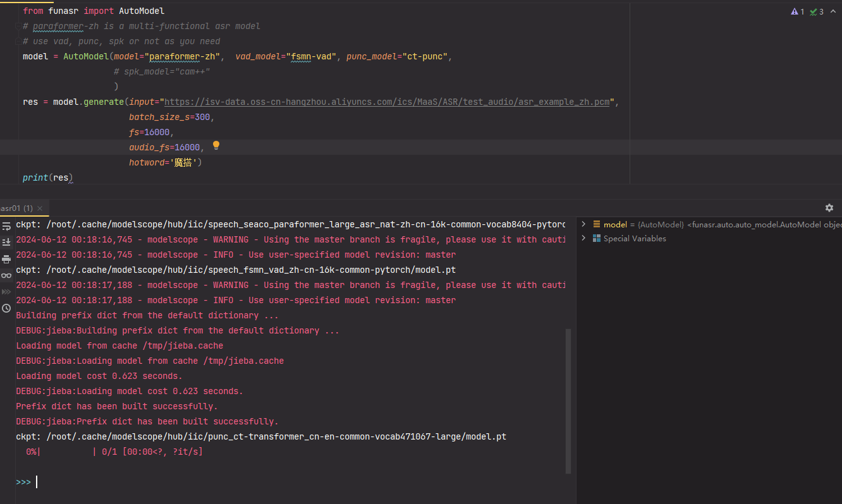Screen dimensions: 842x504
Task: Click 'Loading model from cache /tmp/jieba.cache' line
Action: click(119, 345)
